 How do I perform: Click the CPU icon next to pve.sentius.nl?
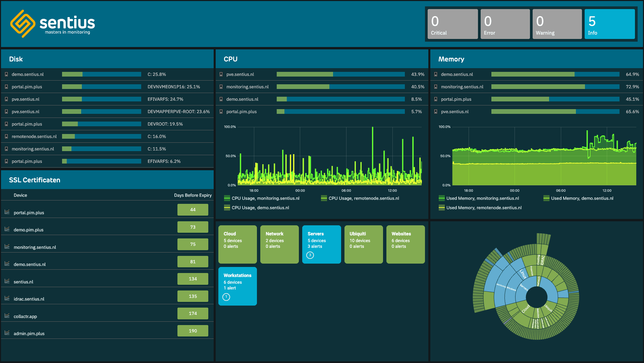[x=221, y=74]
